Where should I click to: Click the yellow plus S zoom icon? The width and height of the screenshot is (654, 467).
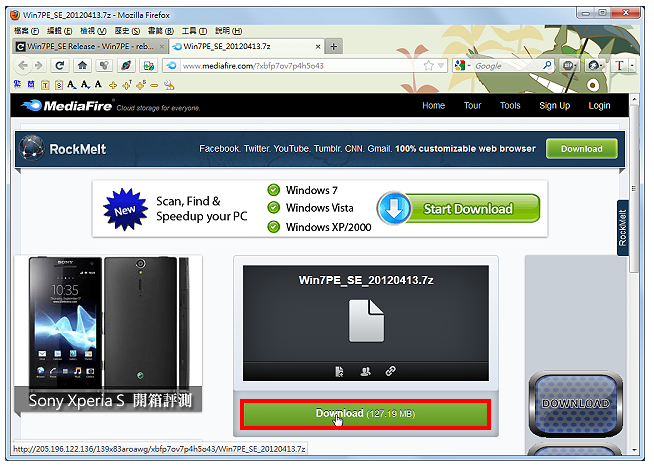point(141,85)
